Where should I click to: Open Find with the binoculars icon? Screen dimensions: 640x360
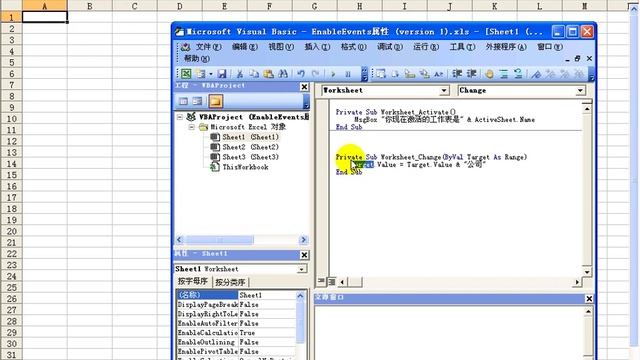point(282,73)
